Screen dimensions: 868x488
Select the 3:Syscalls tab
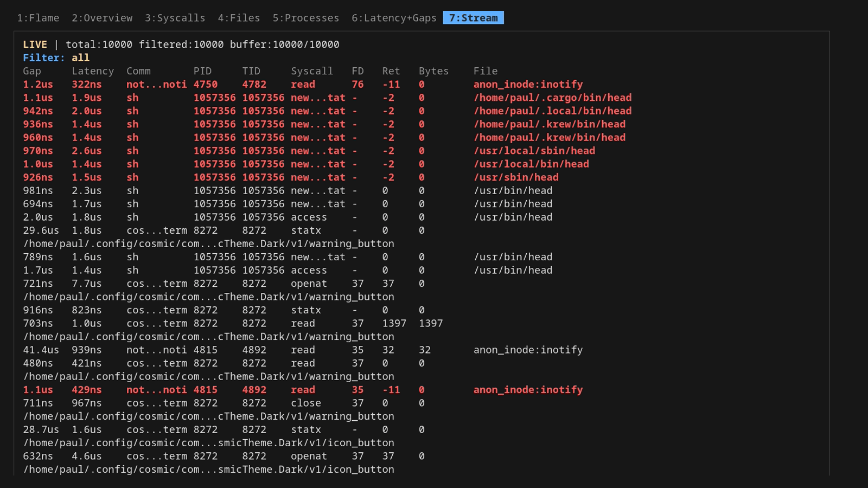[175, 18]
